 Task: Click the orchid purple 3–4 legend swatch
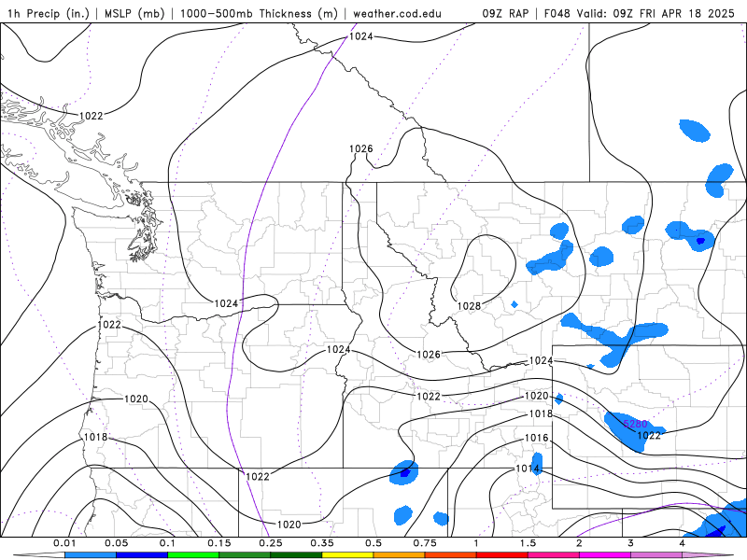coord(656,555)
